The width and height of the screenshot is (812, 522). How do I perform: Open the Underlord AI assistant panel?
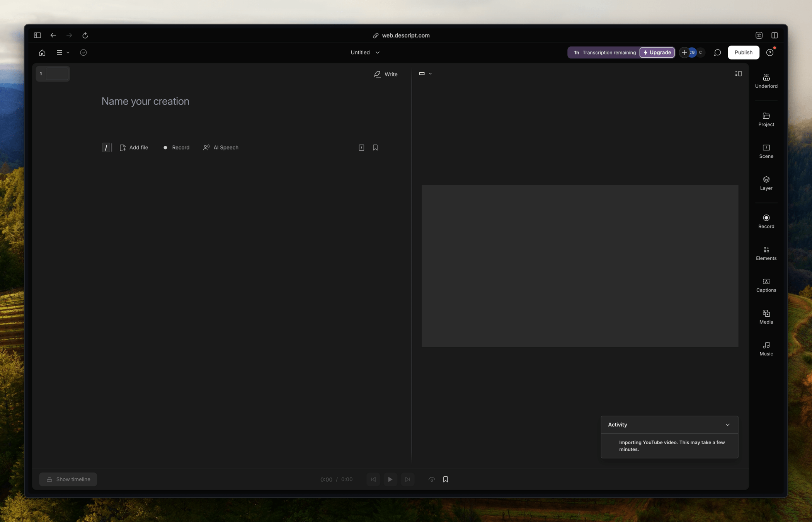coord(766,81)
